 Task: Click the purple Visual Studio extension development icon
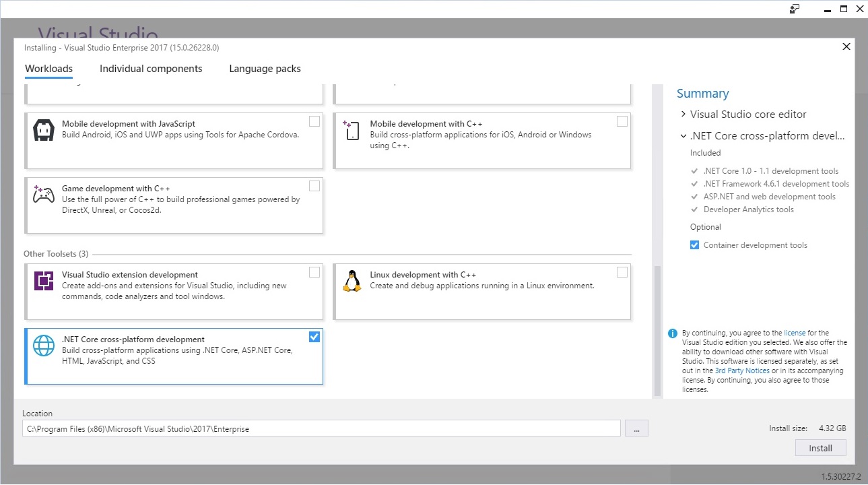44,280
